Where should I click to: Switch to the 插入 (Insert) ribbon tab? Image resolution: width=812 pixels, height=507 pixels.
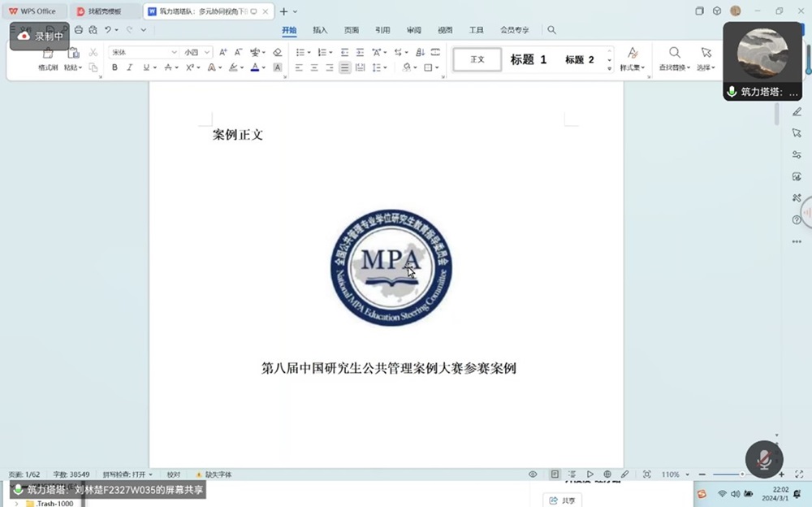click(x=320, y=30)
